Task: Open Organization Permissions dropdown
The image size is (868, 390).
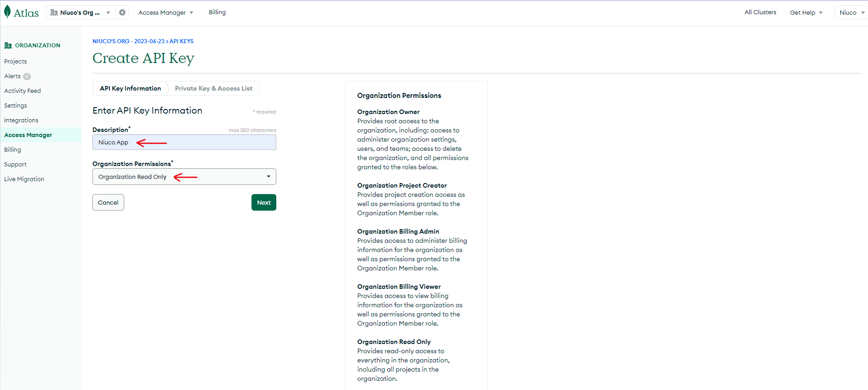Action: click(184, 177)
